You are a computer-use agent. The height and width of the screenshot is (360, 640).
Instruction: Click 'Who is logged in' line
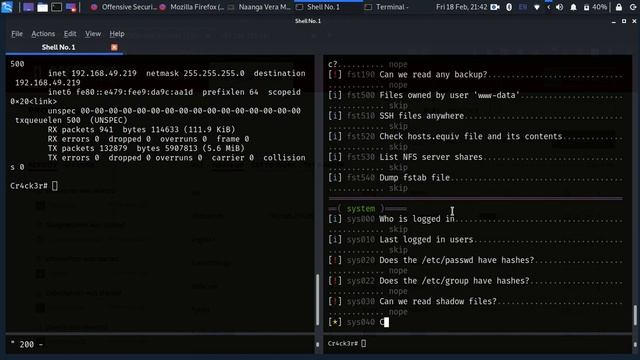coord(476,219)
